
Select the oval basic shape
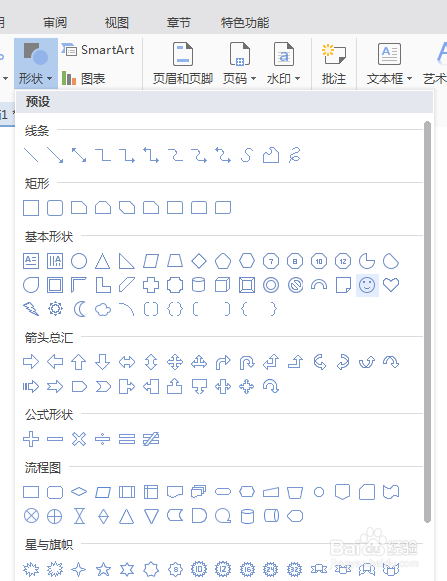79,261
